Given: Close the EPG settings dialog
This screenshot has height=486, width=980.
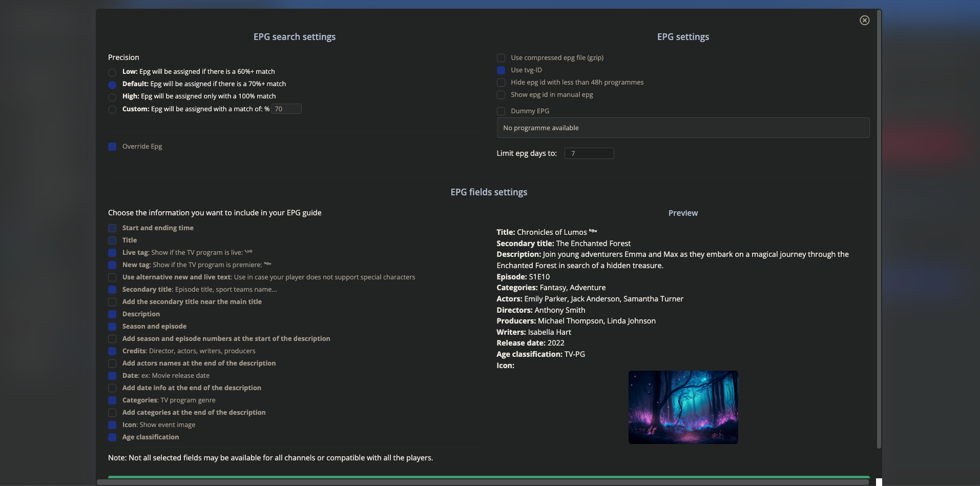Looking at the screenshot, I should [x=864, y=21].
